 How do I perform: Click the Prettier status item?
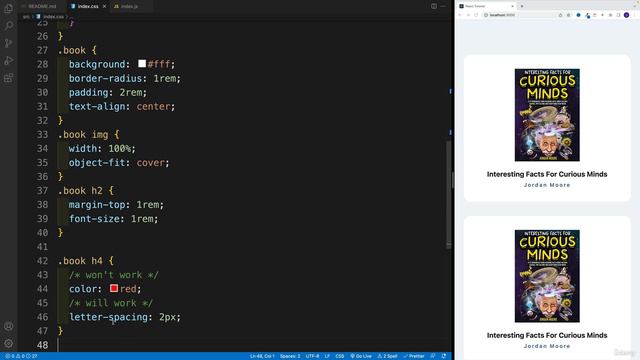[x=414, y=356]
